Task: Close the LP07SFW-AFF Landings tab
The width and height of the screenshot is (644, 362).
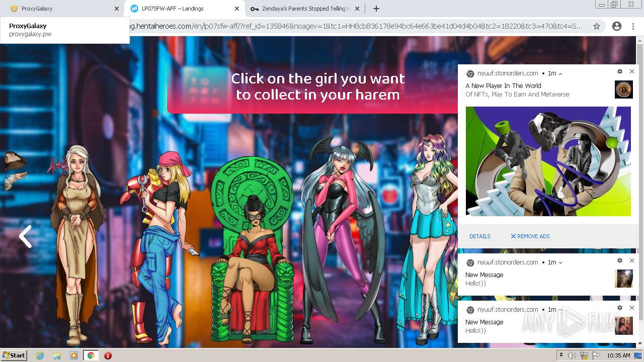Action: pyautogui.click(x=237, y=9)
